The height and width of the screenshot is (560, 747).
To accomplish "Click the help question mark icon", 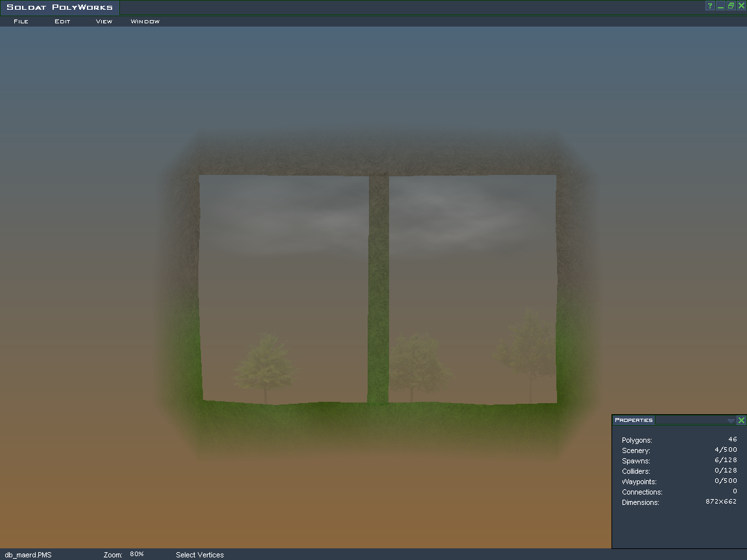I will click(x=710, y=6).
